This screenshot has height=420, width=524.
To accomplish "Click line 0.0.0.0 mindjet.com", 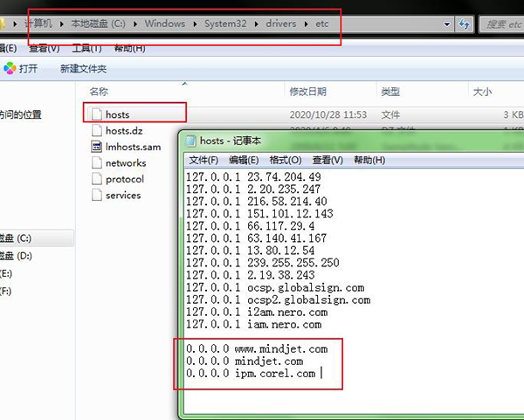I will click(245, 361).
